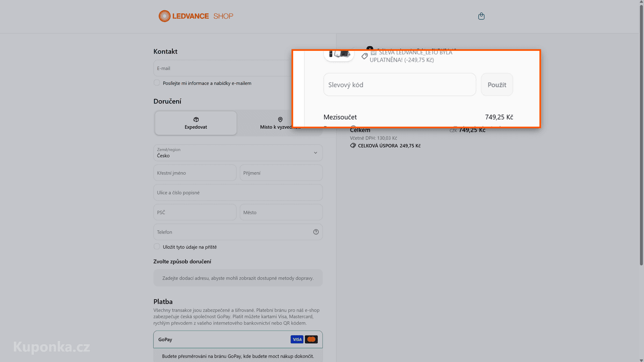Screen dimensions: 644x362
Task: Click the Telefon field
Action: point(238,232)
